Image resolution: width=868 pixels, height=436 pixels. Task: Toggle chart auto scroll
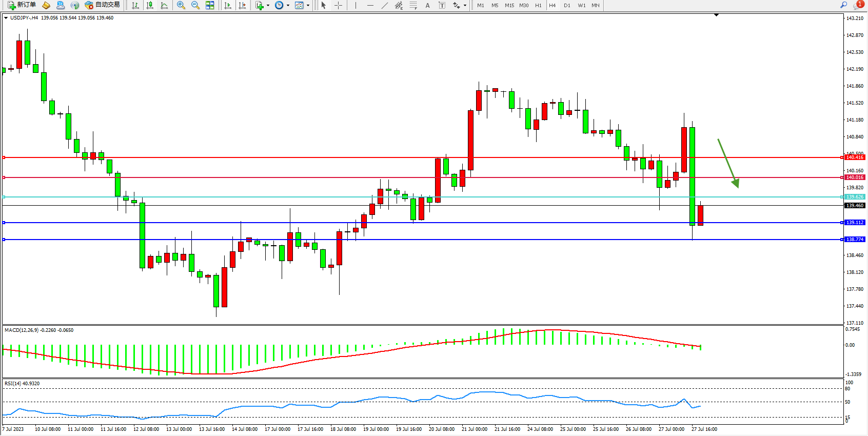228,5
